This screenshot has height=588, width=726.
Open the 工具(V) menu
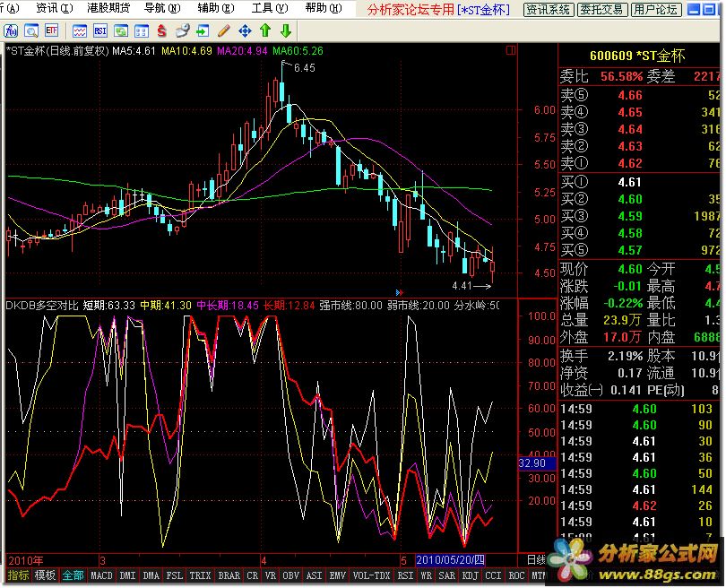click(x=270, y=8)
